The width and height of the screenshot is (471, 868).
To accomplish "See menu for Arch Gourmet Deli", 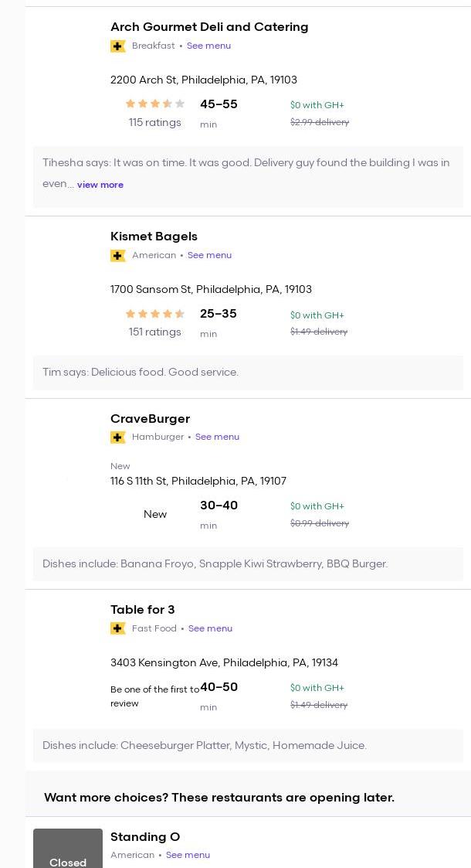I will click(x=208, y=46).
